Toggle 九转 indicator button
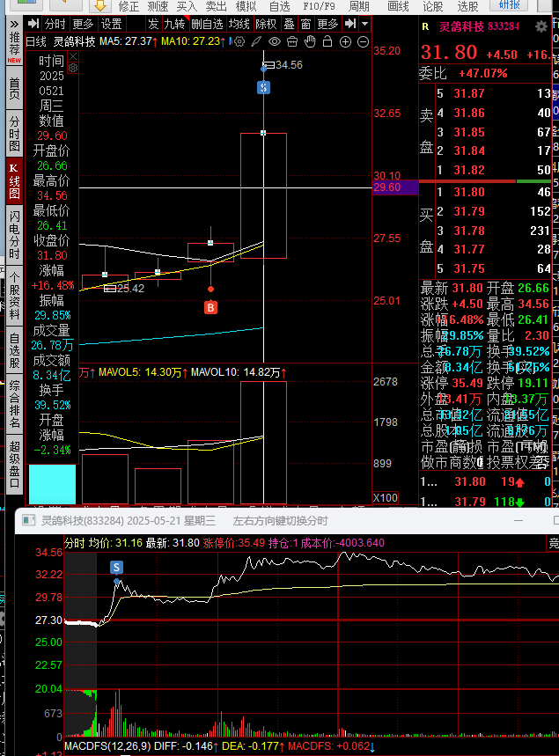Screen dimensions: 559x756 pos(174,24)
